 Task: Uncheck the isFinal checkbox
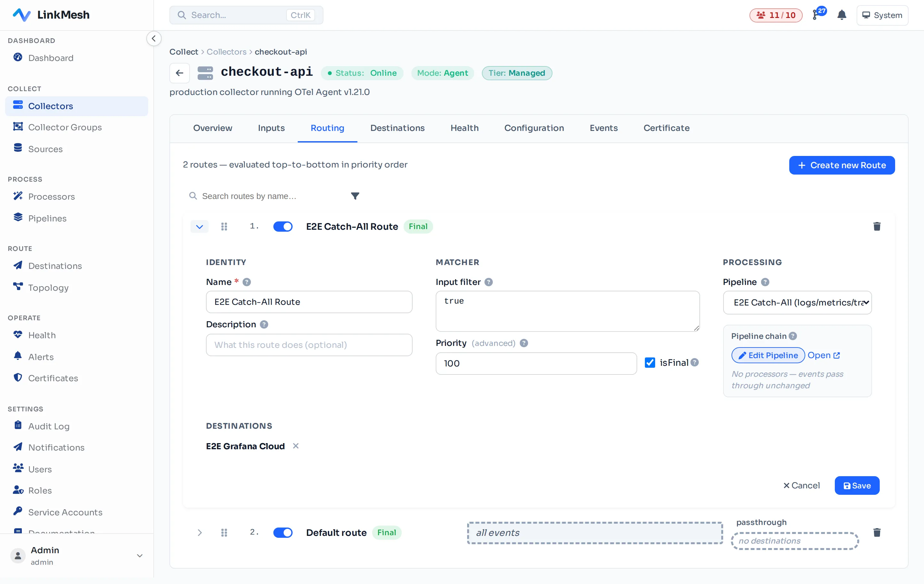[x=650, y=363]
